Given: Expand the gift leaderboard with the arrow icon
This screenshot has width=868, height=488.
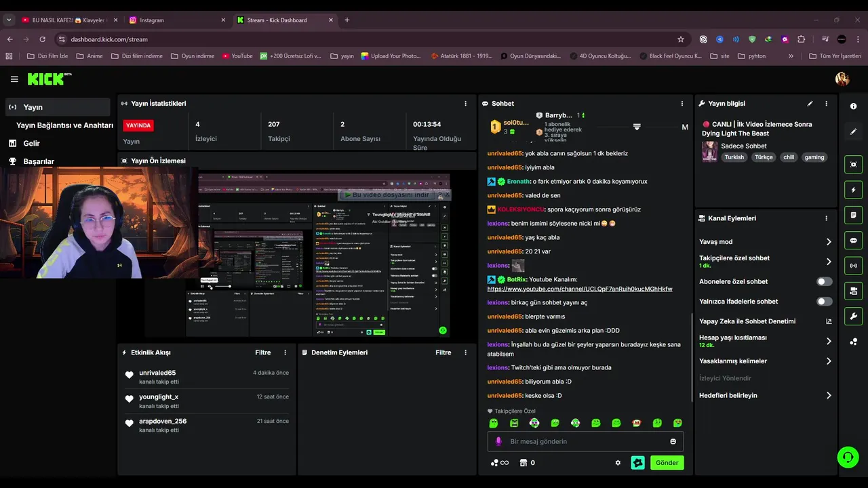Looking at the screenshot, I should coord(637,127).
